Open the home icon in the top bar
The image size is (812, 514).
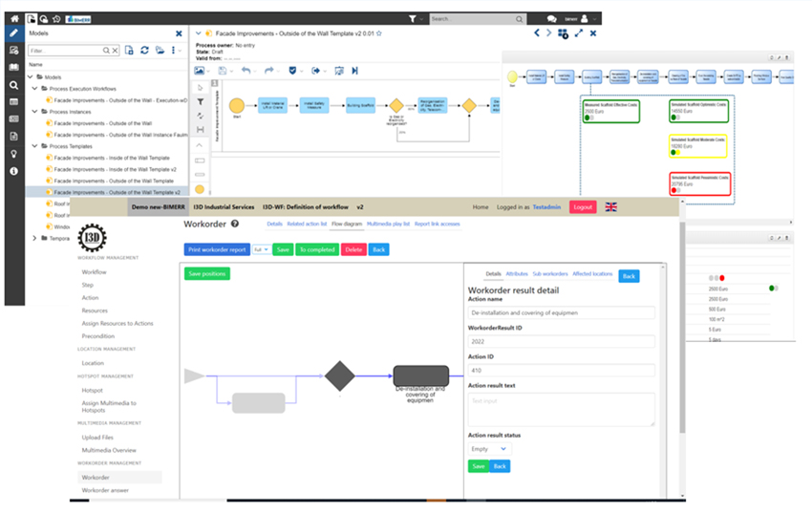(x=14, y=19)
